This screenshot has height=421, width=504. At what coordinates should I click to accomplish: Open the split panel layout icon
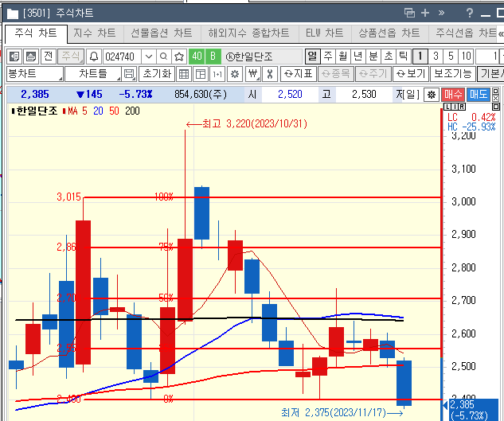tap(201, 74)
